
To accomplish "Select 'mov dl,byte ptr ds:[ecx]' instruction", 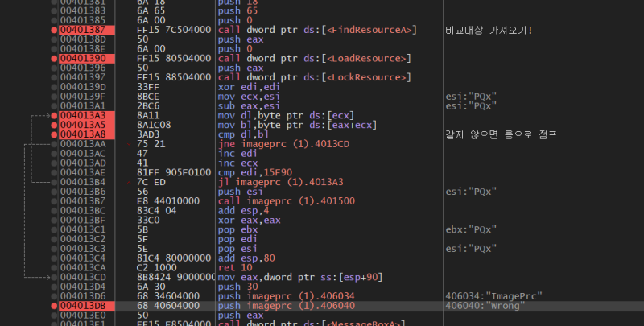I will coord(286,115).
